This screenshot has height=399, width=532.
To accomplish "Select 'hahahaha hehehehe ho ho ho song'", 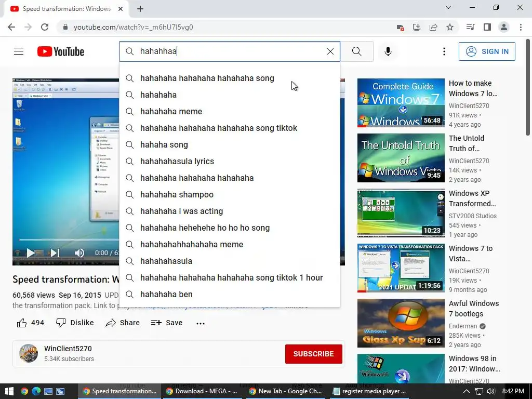I will click(x=229, y=228).
